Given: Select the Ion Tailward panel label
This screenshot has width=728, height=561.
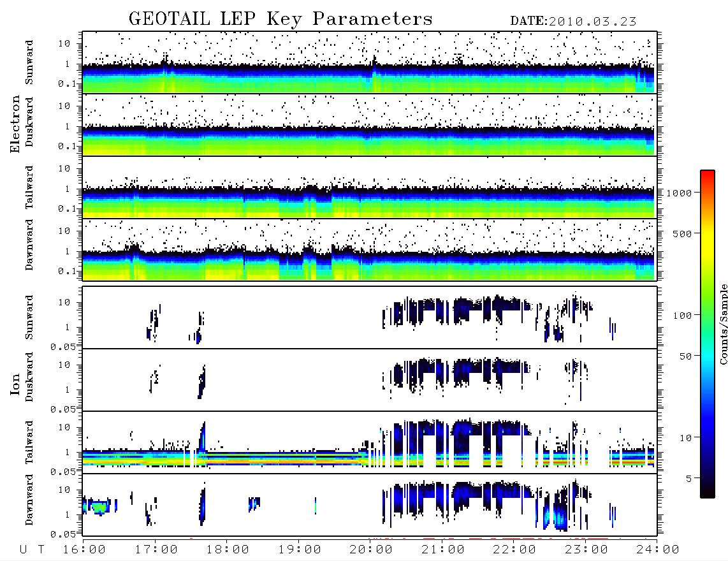Looking at the screenshot, I should pyautogui.click(x=29, y=442).
